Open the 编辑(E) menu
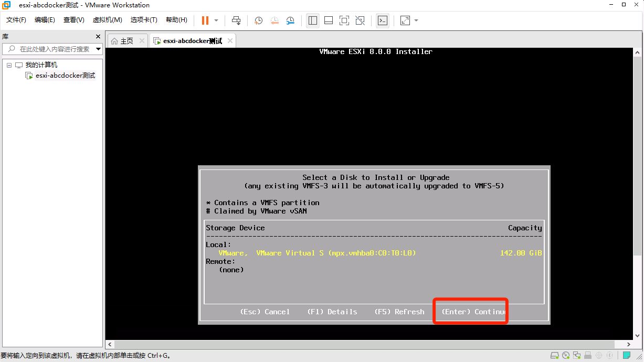This screenshot has width=644, height=362. tap(45, 20)
